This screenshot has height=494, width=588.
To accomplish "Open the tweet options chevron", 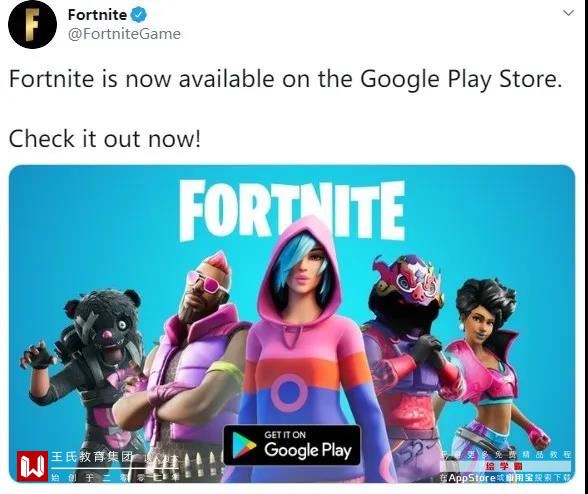I will tap(568, 13).
